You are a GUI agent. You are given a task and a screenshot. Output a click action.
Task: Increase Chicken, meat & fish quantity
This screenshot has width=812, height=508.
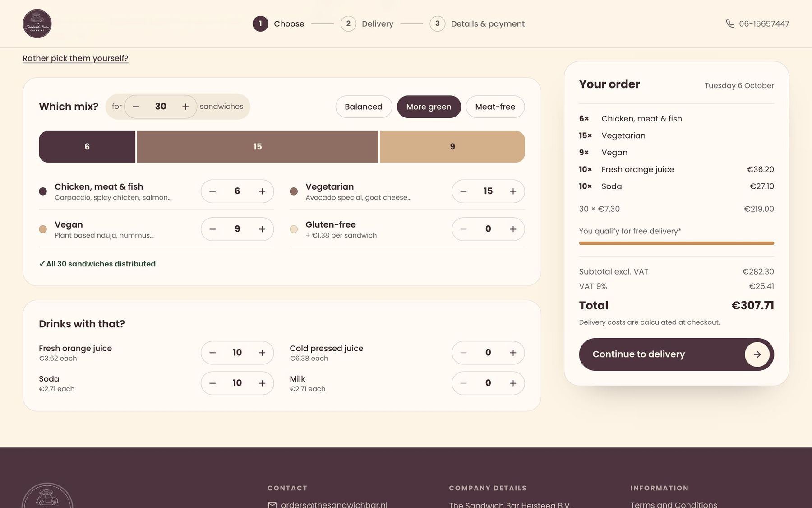tap(262, 191)
